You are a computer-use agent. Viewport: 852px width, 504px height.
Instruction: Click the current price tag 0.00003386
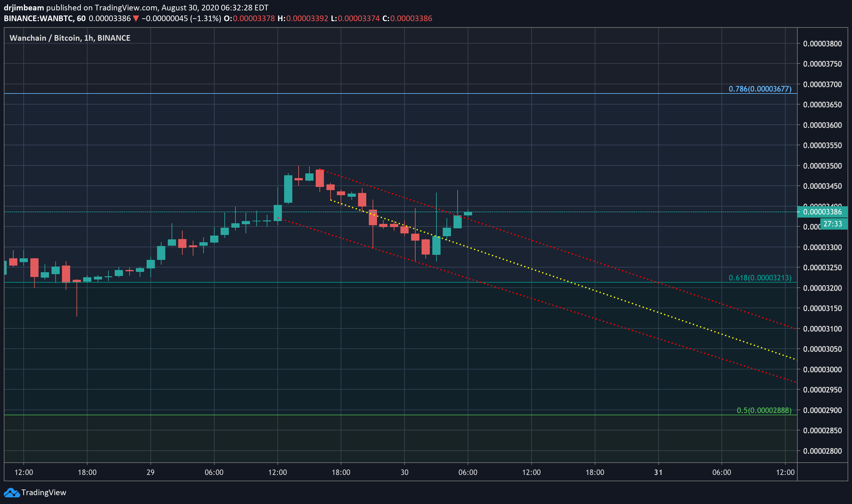[822, 212]
